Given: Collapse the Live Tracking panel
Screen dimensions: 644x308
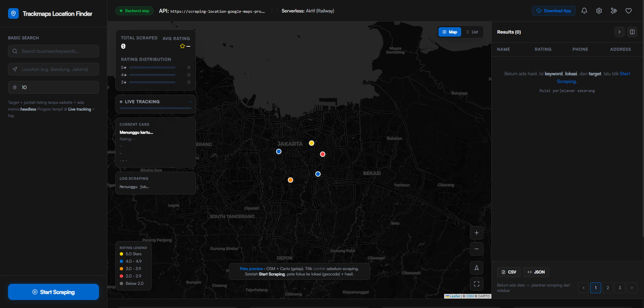Looking at the screenshot, I should (190, 102).
